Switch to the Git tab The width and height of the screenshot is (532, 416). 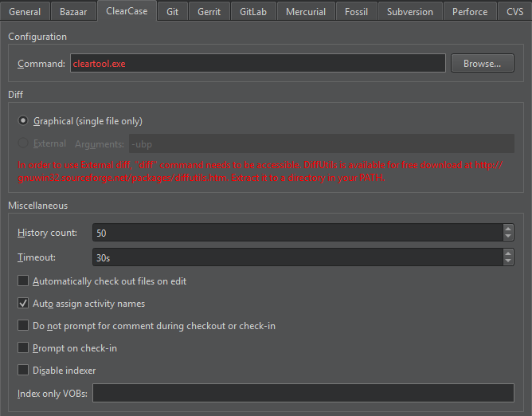click(x=172, y=12)
